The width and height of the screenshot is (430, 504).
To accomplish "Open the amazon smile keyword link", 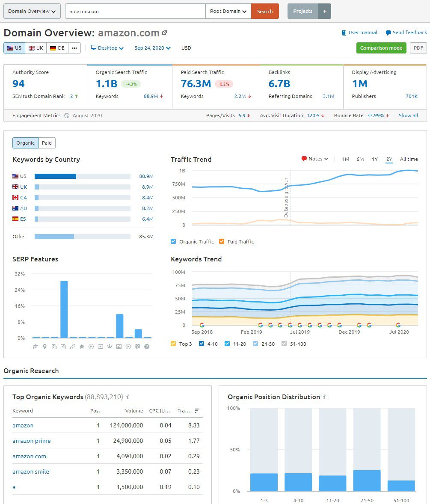I will click(x=31, y=471).
